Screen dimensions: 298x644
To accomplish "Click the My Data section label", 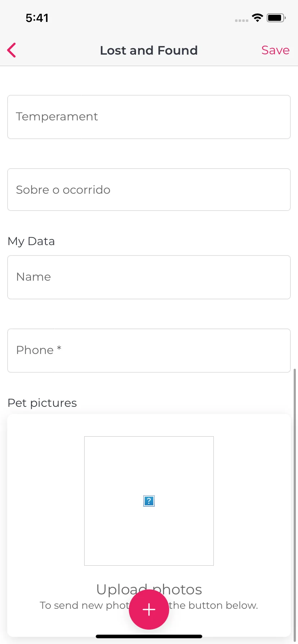I will pyautogui.click(x=31, y=241).
